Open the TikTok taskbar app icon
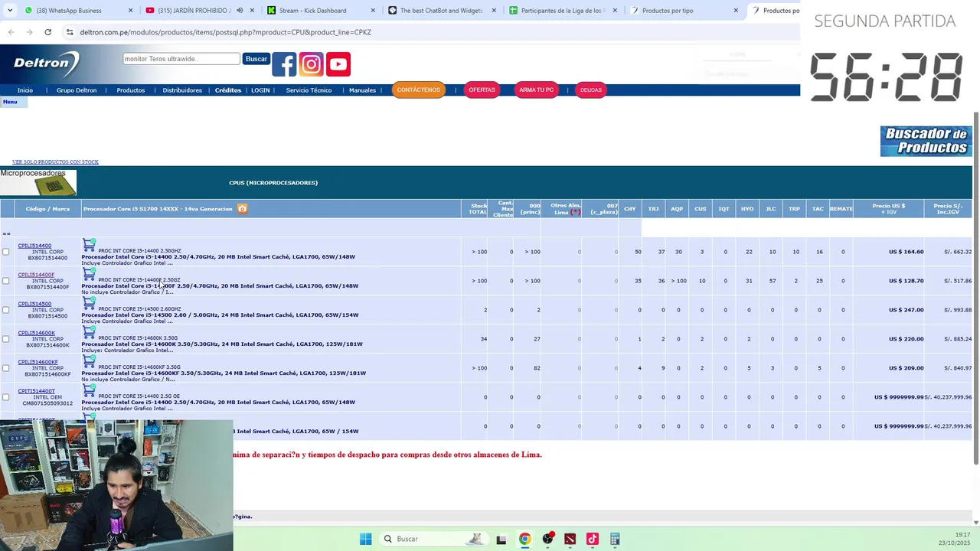 pos(592,539)
